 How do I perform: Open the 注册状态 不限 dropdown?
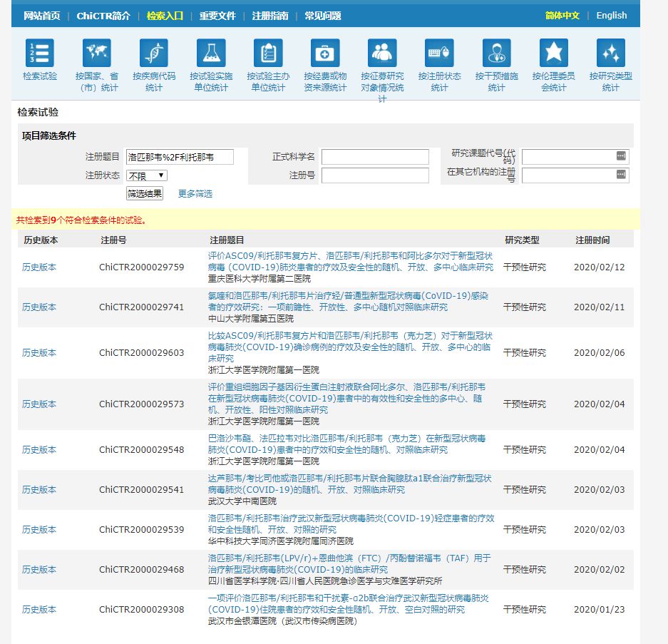(x=147, y=175)
